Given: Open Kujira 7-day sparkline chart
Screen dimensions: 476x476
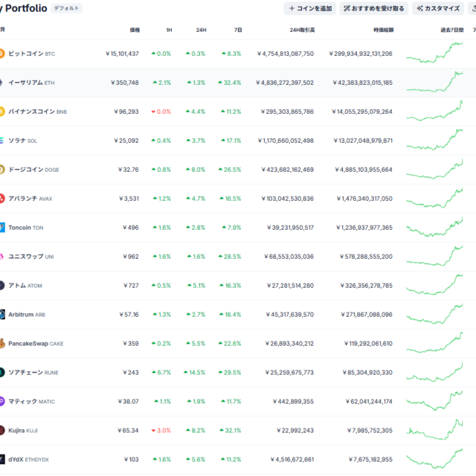Looking at the screenshot, I should [x=434, y=429].
